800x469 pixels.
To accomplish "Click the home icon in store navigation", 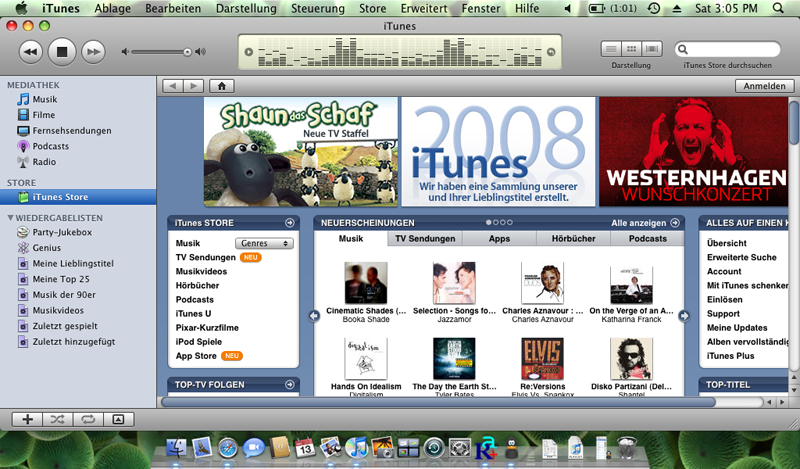I will point(219,86).
